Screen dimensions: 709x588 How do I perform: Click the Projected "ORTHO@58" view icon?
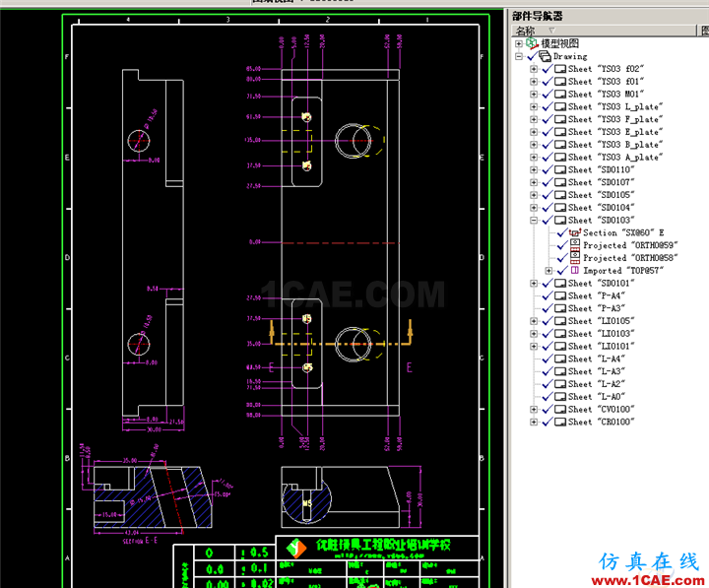pos(575,258)
